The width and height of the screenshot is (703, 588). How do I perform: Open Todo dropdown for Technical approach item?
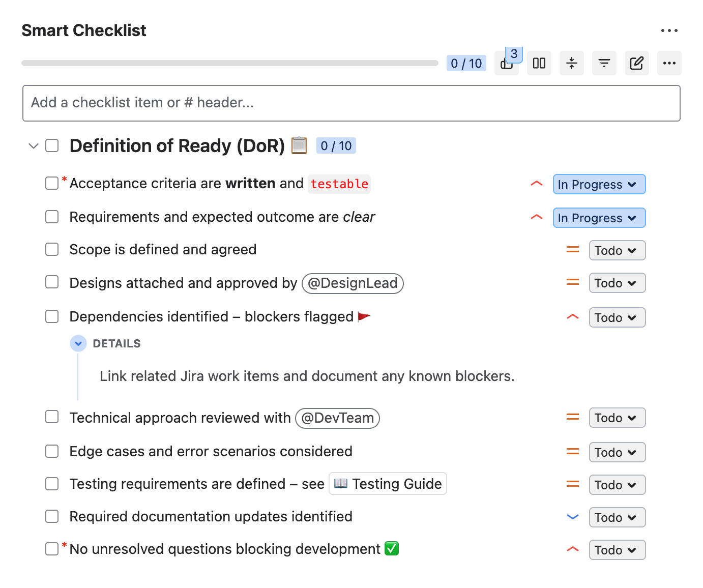pos(617,418)
